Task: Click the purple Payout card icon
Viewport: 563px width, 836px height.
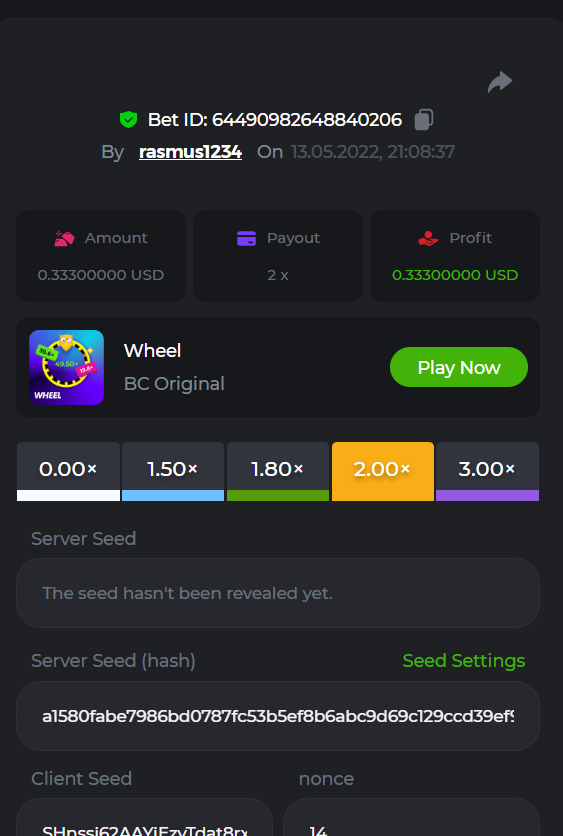Action: tap(246, 238)
